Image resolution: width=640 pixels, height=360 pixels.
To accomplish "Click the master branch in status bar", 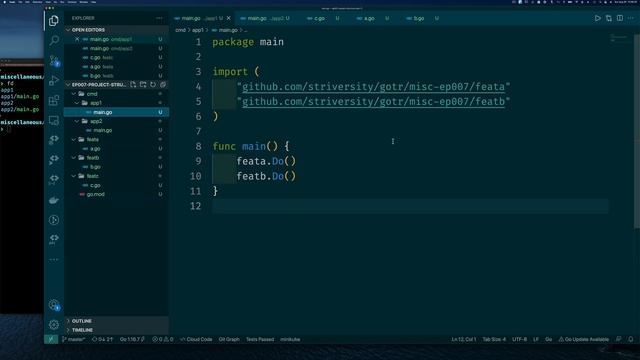I will point(73,339).
